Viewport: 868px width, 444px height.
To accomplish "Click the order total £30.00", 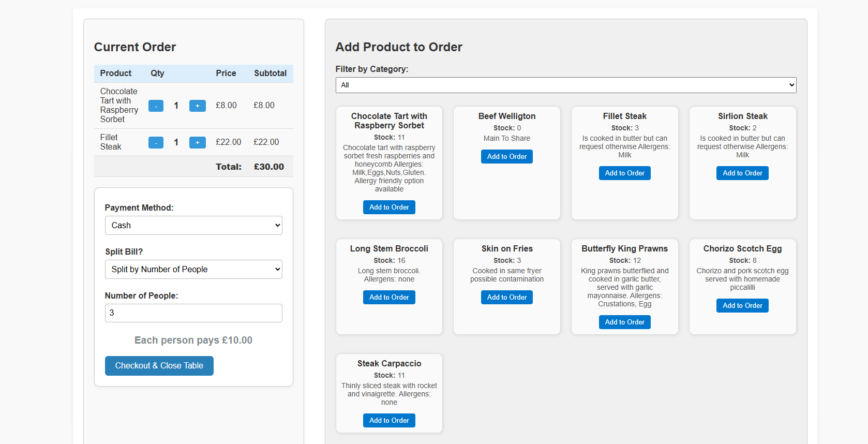I will coord(269,167).
